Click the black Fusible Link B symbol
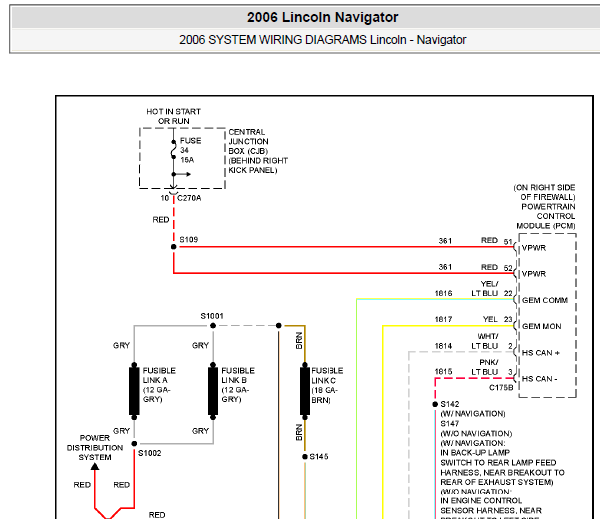Screen dimensions: 600x519 213,391
